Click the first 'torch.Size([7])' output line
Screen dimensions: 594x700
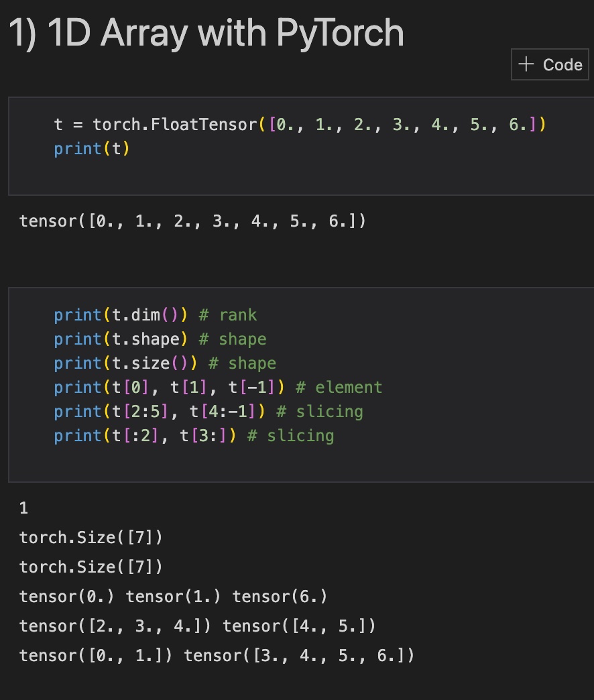91,538
